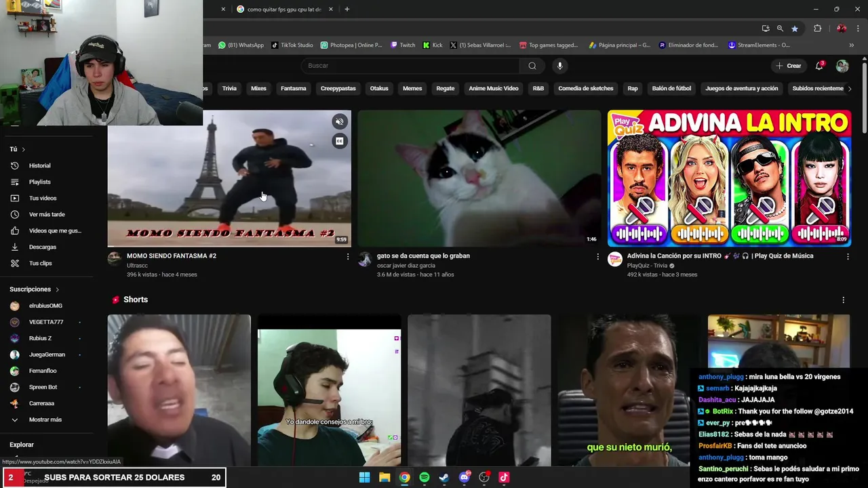The height and width of the screenshot is (488, 868).
Task: Open the StreamElements bookmark
Action: click(x=759, y=45)
